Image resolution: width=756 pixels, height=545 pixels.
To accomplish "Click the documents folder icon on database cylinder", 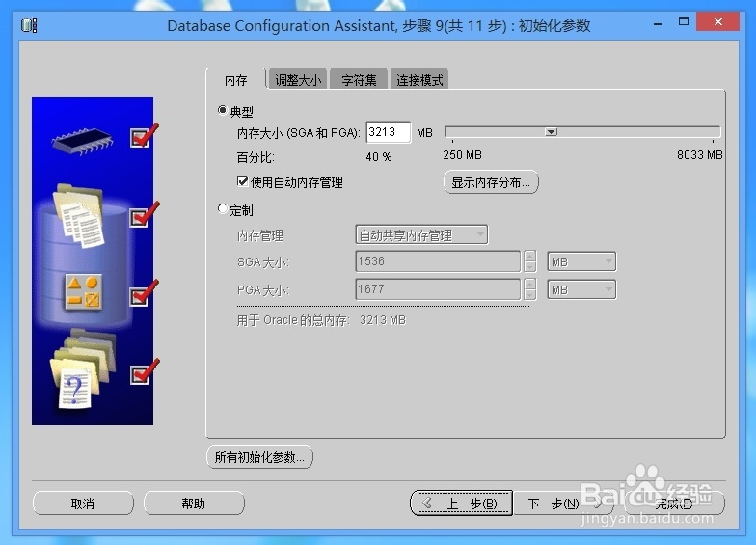I will point(79,216).
